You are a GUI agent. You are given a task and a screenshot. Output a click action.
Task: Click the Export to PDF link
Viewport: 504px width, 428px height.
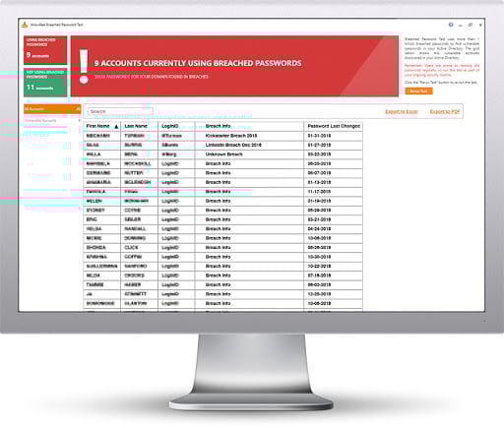click(445, 112)
